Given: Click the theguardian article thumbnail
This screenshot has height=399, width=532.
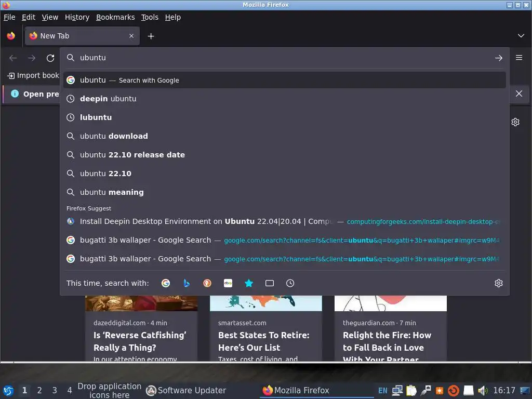Looking at the screenshot, I should (x=391, y=303).
